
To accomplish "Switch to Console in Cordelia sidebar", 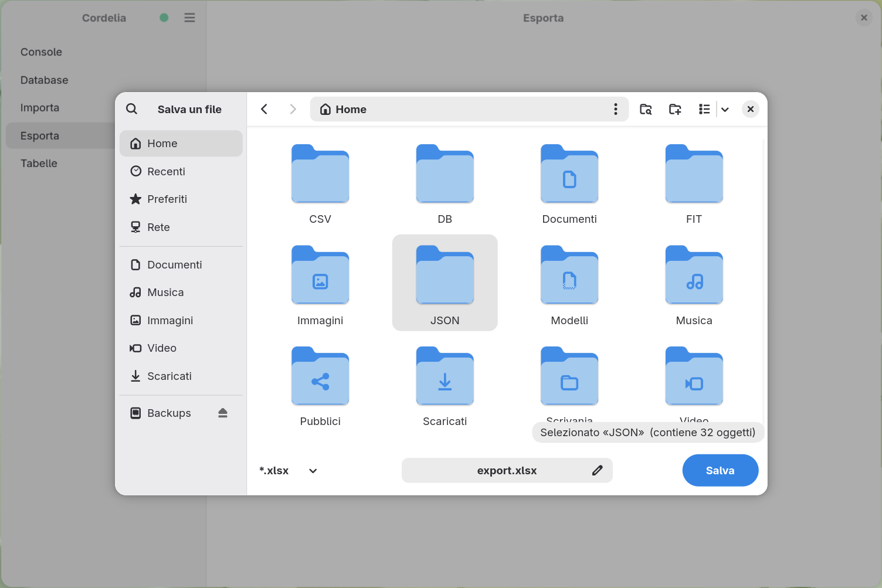I will [x=106, y=52].
